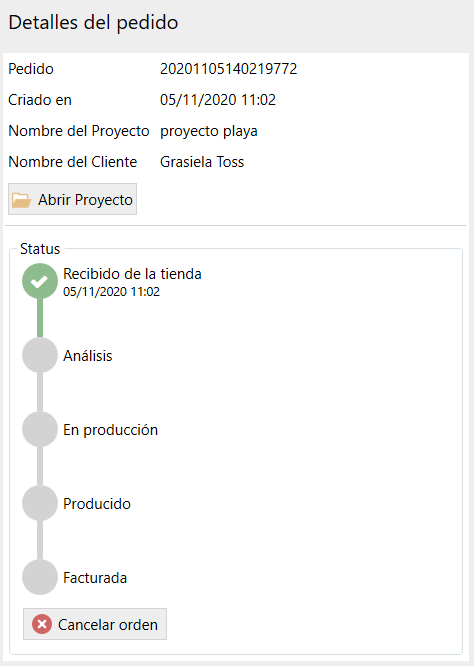Click the Producido status label
476x667 pixels.
(x=97, y=504)
